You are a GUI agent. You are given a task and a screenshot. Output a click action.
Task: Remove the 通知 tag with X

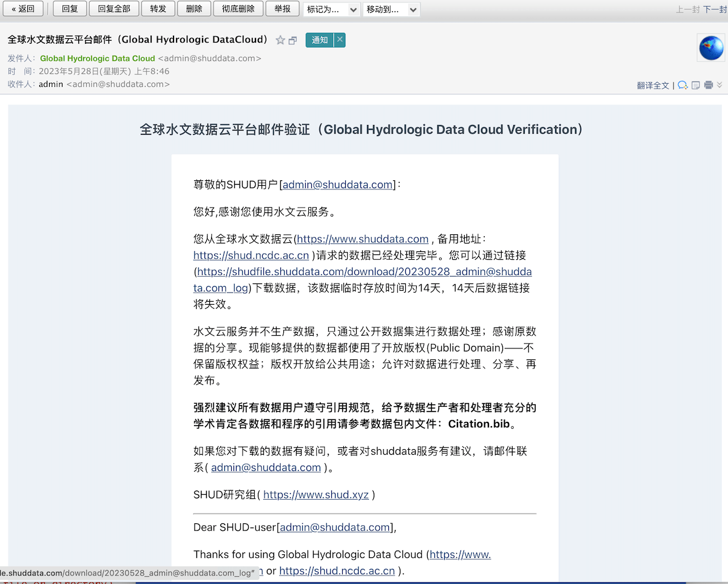340,40
